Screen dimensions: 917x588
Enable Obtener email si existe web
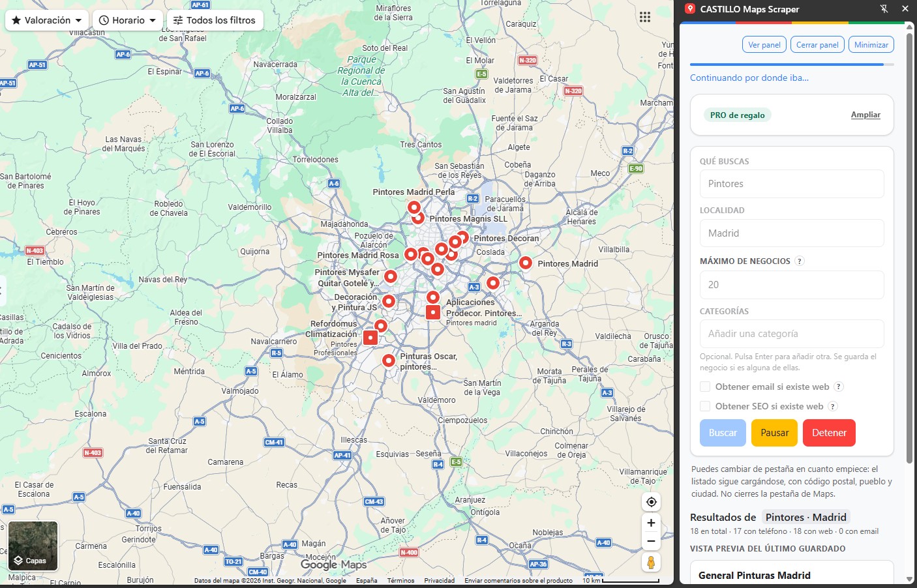point(705,387)
